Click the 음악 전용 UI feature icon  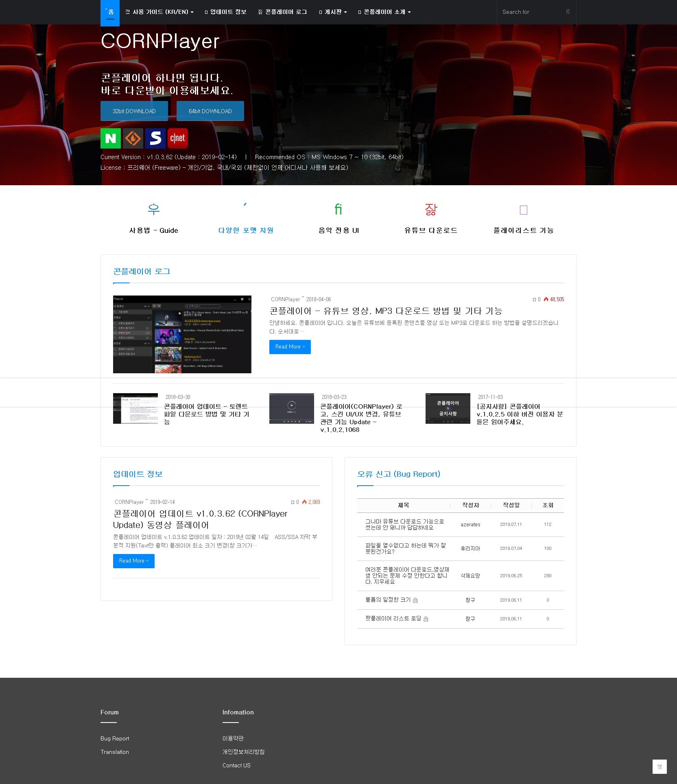pyautogui.click(x=338, y=209)
